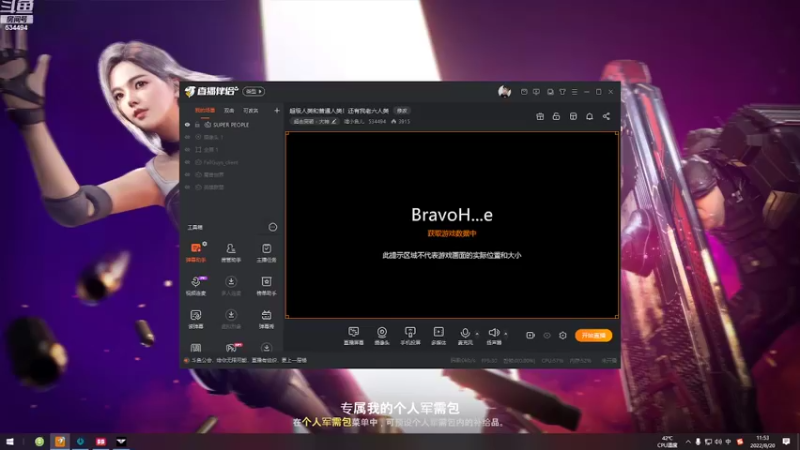Click the toolbox tool with red new badge
Image resolution: width=800 pixels, height=450 pixels.
pos(232,348)
